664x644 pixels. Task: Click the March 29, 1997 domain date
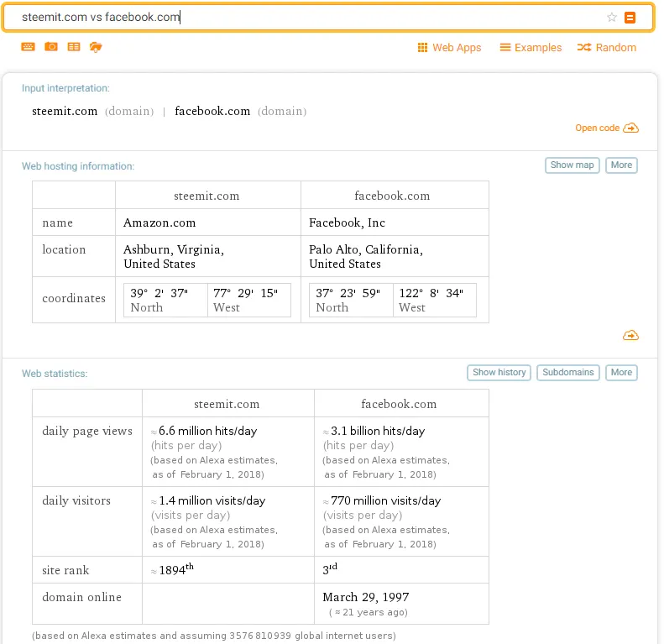click(x=366, y=597)
